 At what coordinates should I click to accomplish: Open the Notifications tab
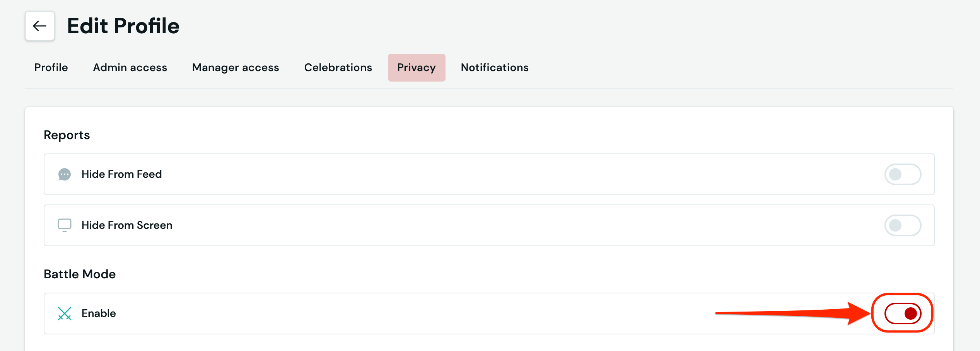click(x=494, y=68)
